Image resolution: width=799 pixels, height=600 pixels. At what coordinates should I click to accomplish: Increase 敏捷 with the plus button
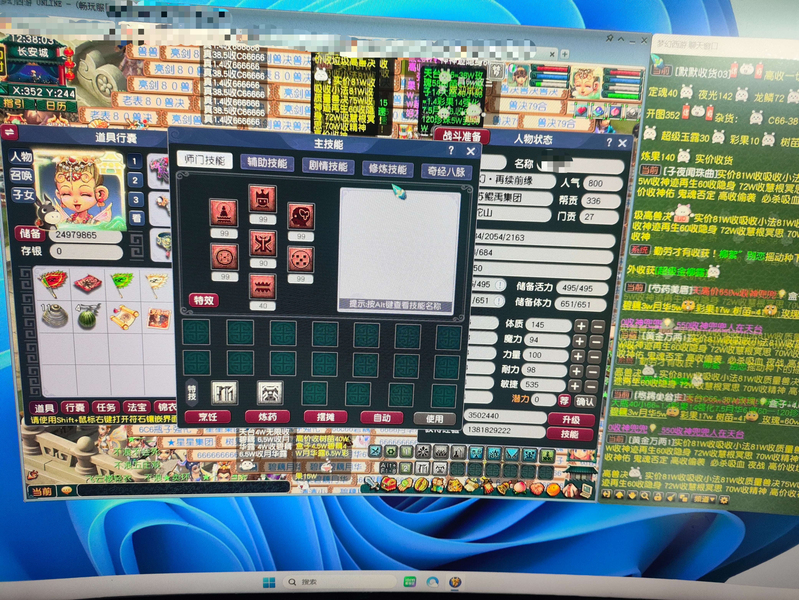[x=576, y=386]
